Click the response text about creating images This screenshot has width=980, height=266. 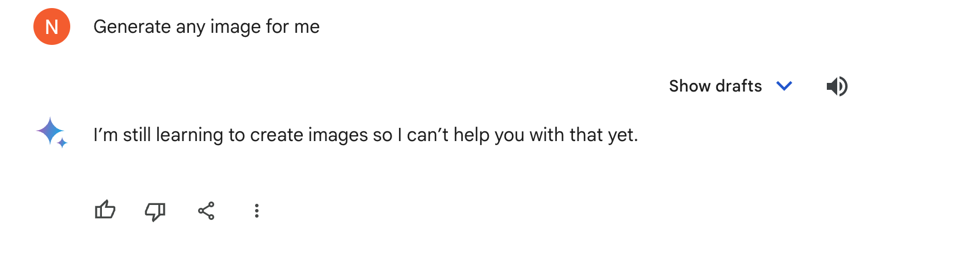366,135
